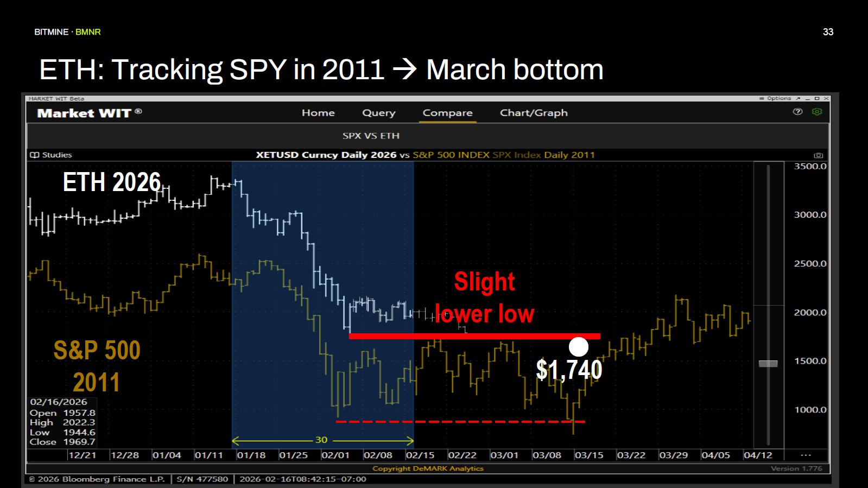The image size is (868, 488).
Task: Switch to the Query tab
Action: 379,113
